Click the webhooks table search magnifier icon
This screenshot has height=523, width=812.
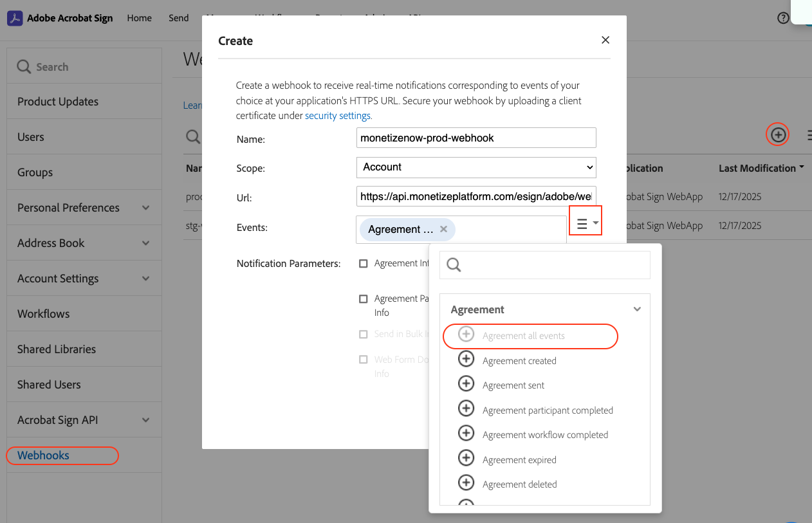coord(192,136)
